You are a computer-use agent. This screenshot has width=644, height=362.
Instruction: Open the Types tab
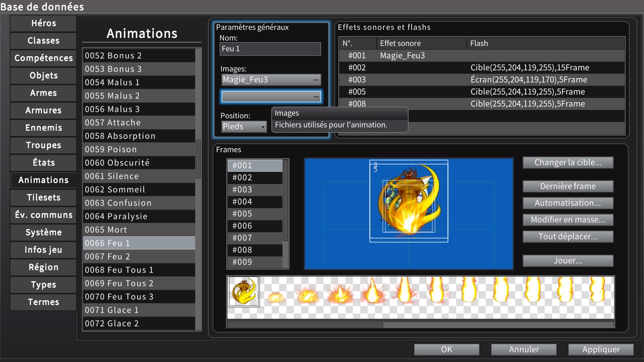pos(44,285)
